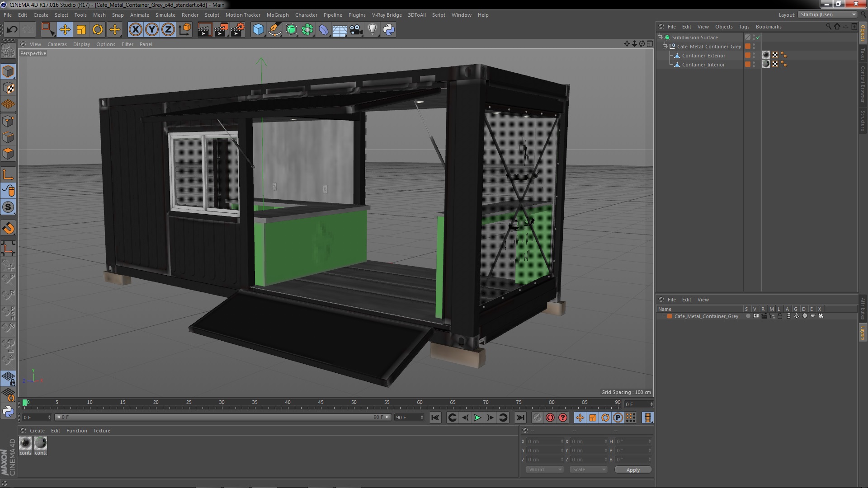Viewport: 868px width, 488px height.
Task: Switch to Texture mode icon
Action: coord(8,88)
